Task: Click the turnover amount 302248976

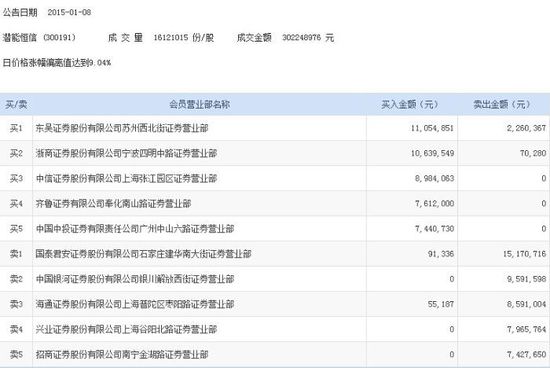Action: click(301, 38)
